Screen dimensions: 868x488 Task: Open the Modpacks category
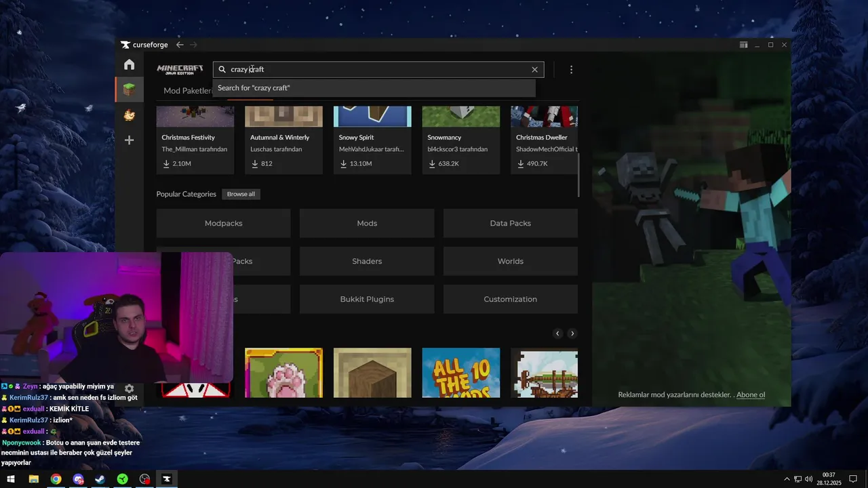223,223
